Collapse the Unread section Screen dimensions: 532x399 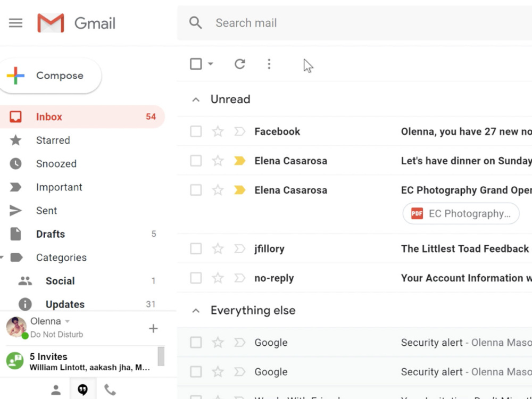[x=196, y=100]
